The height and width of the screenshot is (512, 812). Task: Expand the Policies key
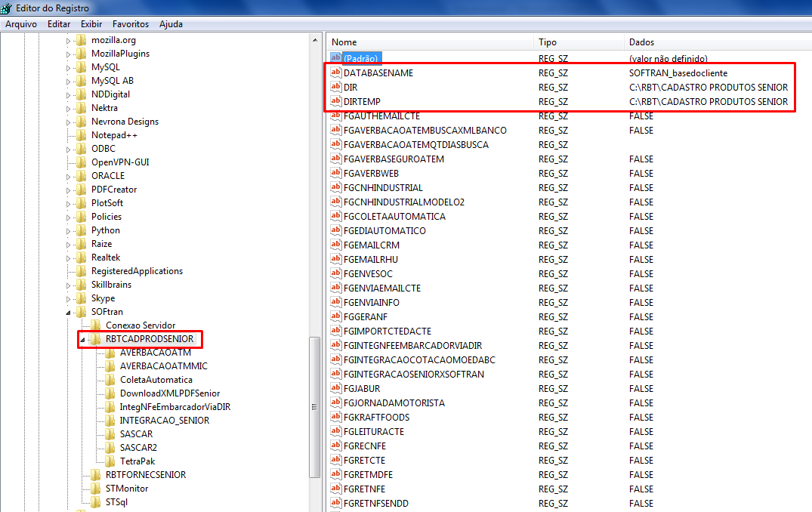coord(68,217)
